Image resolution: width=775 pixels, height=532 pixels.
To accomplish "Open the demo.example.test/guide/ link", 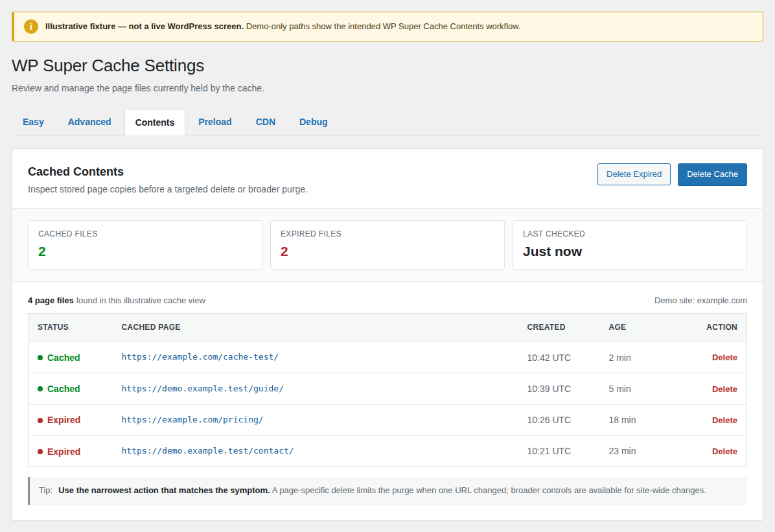I will pyautogui.click(x=203, y=389).
